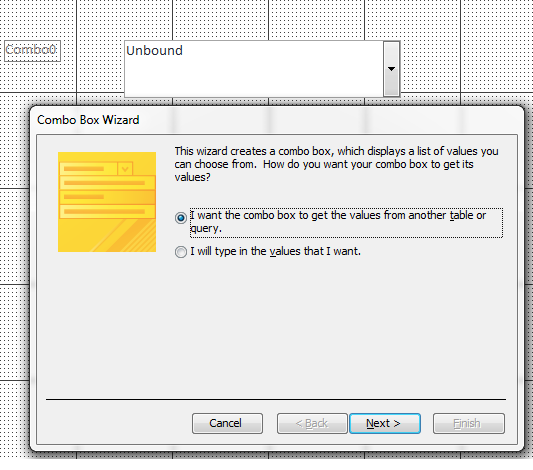Click the blank wizard area below the radio options
This screenshot has width=533, height=470.
tap(276, 326)
